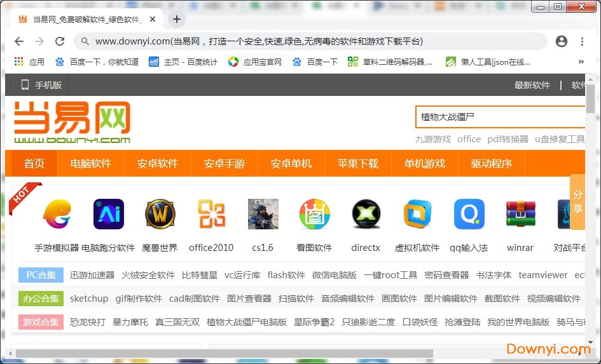Close the 当易网 tab
This screenshot has height=364, width=601.
pos(153,19)
